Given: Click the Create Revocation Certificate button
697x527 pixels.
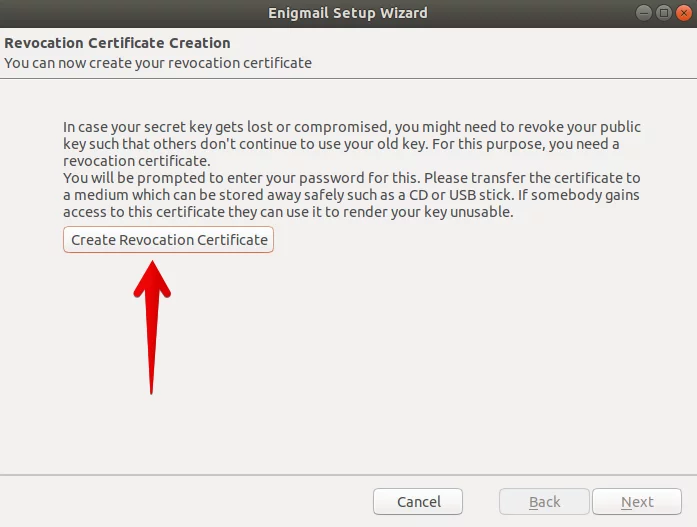Looking at the screenshot, I should tap(168, 240).
